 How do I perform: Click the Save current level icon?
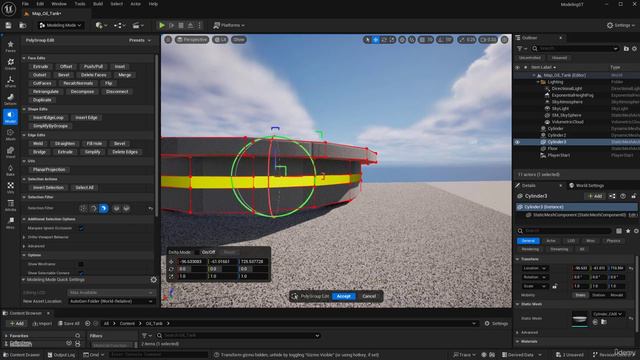pyautogui.click(x=9, y=25)
